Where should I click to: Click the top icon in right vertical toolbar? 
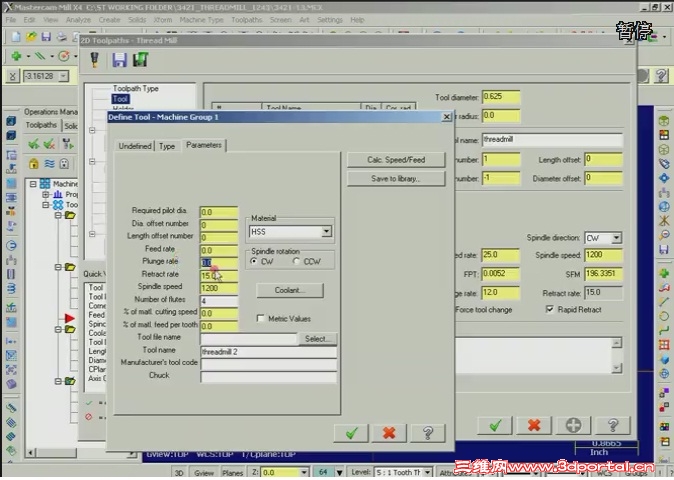pyautogui.click(x=664, y=121)
